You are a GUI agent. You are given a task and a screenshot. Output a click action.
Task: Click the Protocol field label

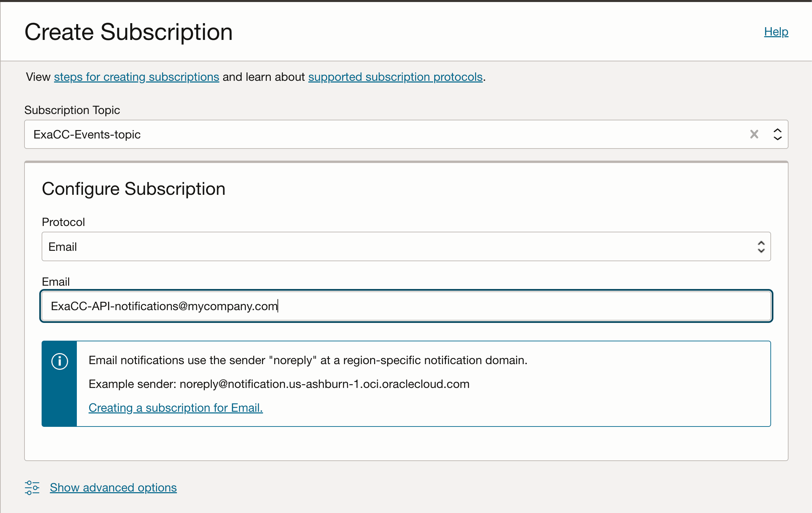(63, 222)
